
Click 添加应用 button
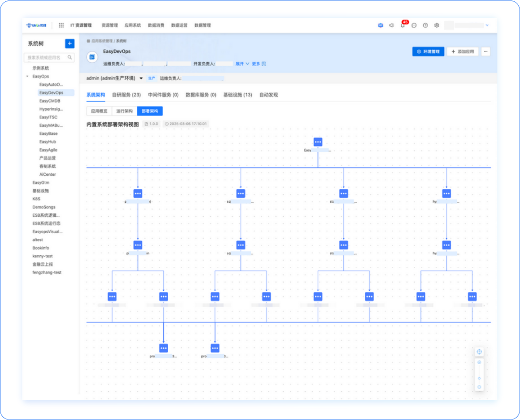tap(463, 52)
